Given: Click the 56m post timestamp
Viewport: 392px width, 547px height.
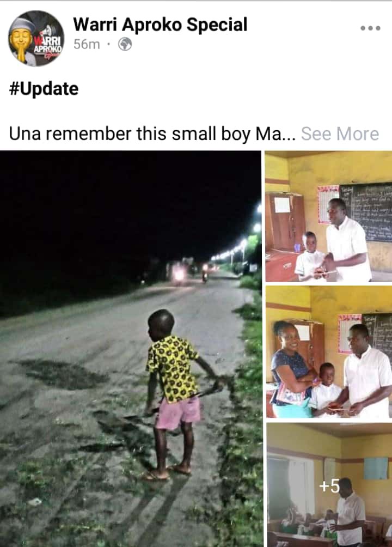Looking at the screenshot, I should [x=87, y=44].
